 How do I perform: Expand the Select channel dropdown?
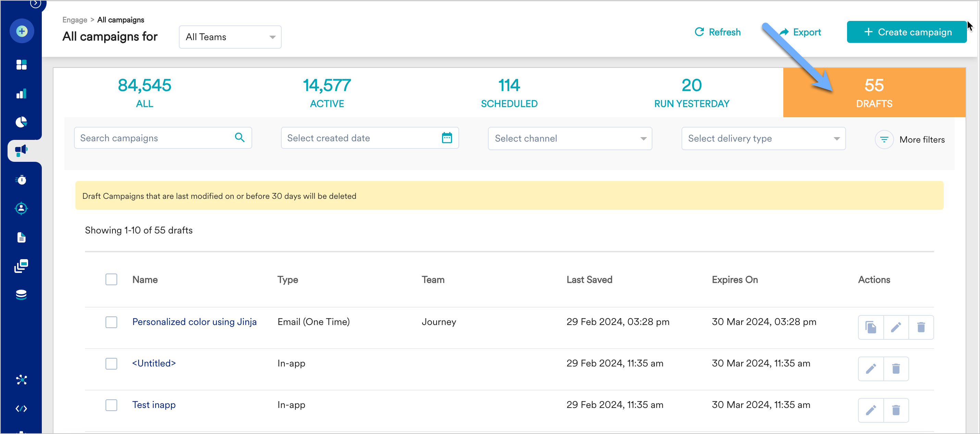click(569, 138)
